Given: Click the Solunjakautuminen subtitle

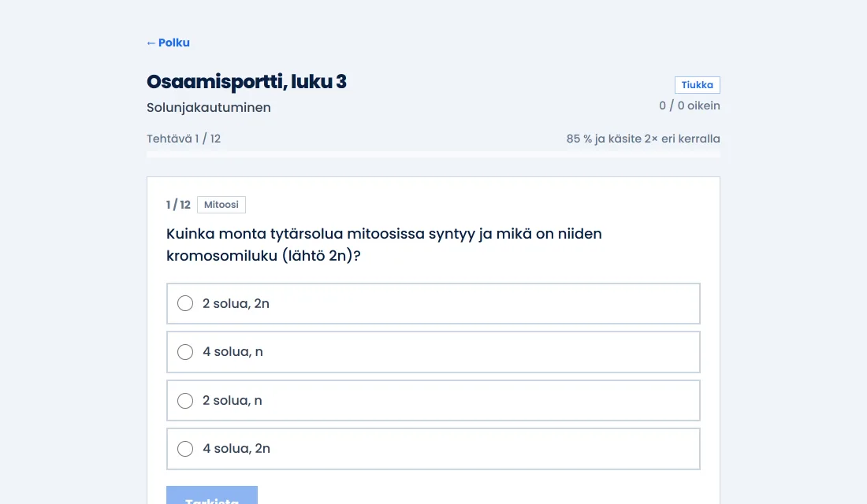Looking at the screenshot, I should [208, 108].
